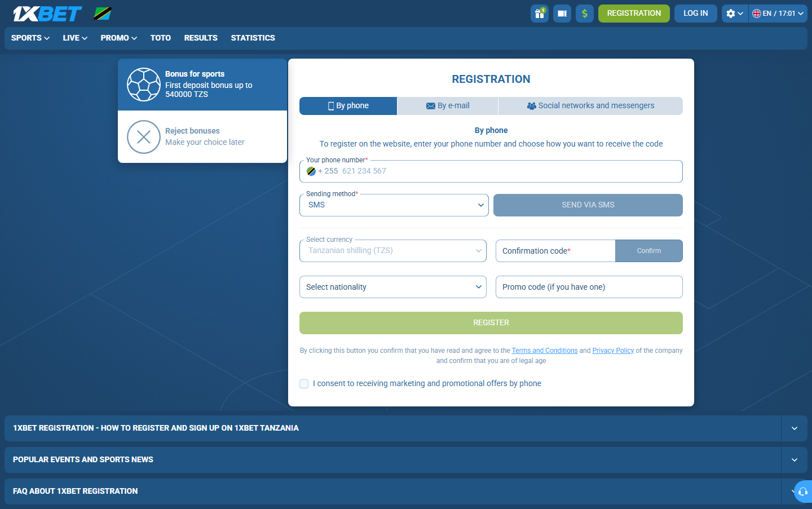
Task: Focus the Confirmation code field
Action: pyautogui.click(x=555, y=251)
